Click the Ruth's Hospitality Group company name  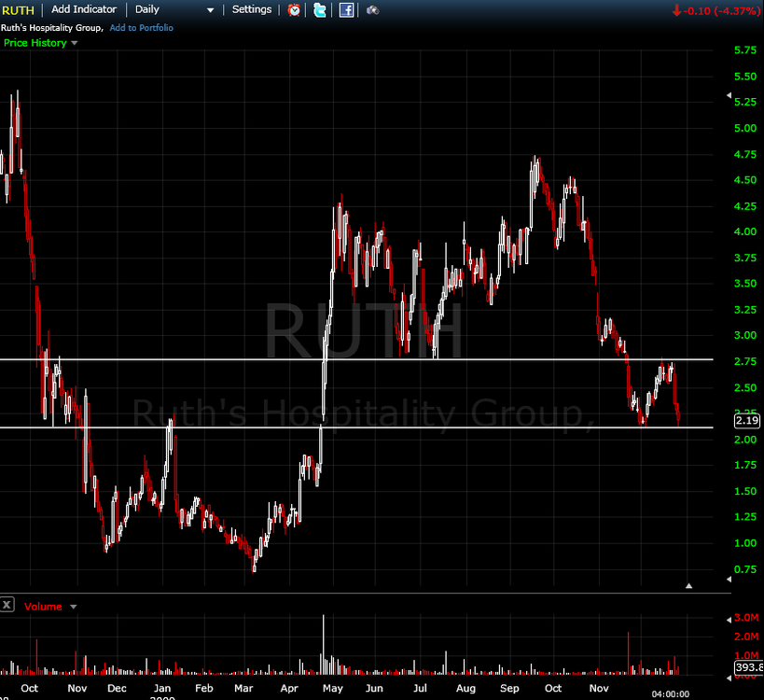coord(52,28)
